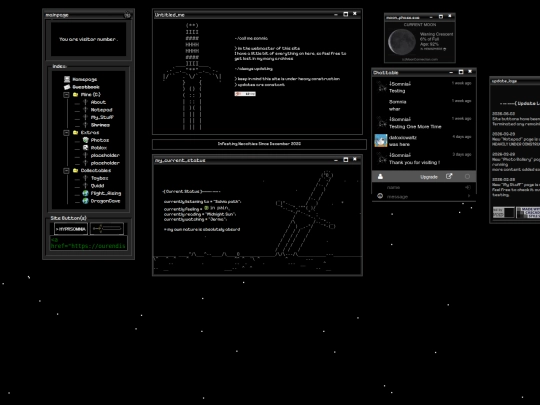The image size is (540, 405).
Task: Open the Flight_Rising globe icon
Action: pos(86,193)
